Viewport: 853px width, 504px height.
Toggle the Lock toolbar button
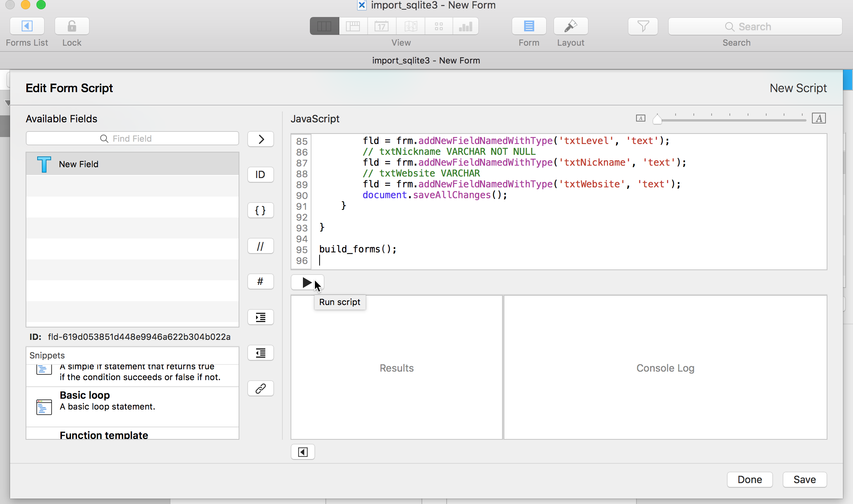coord(72,26)
